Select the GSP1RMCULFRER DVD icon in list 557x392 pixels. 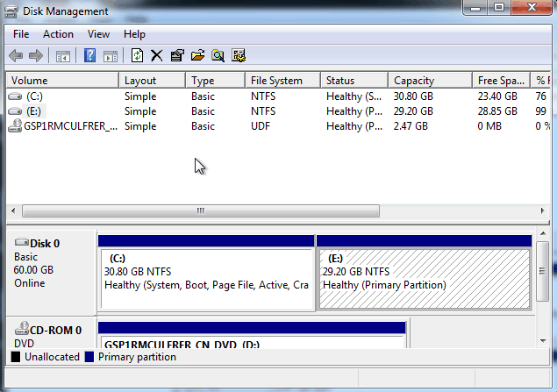(15, 125)
